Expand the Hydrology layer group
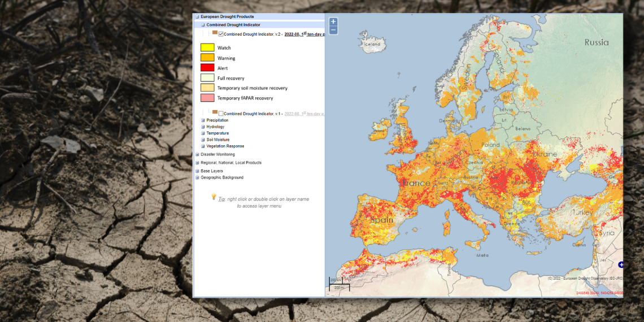644x322 pixels. 203,127
